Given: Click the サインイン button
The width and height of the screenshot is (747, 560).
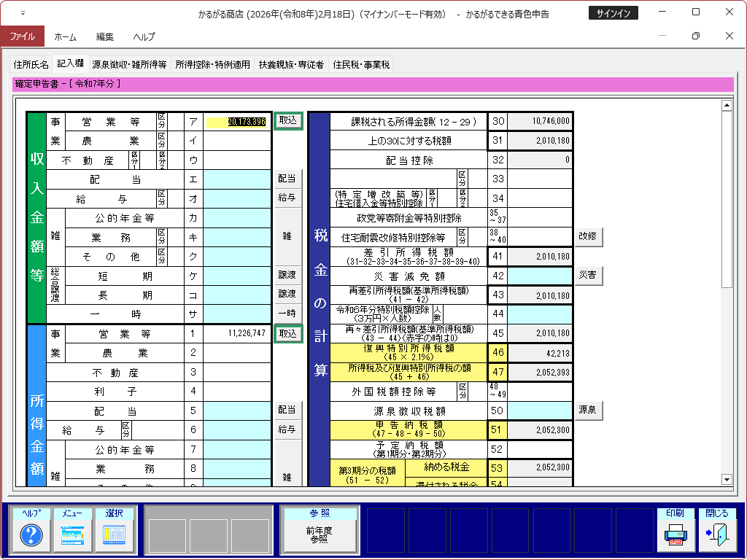Looking at the screenshot, I should 613,13.
